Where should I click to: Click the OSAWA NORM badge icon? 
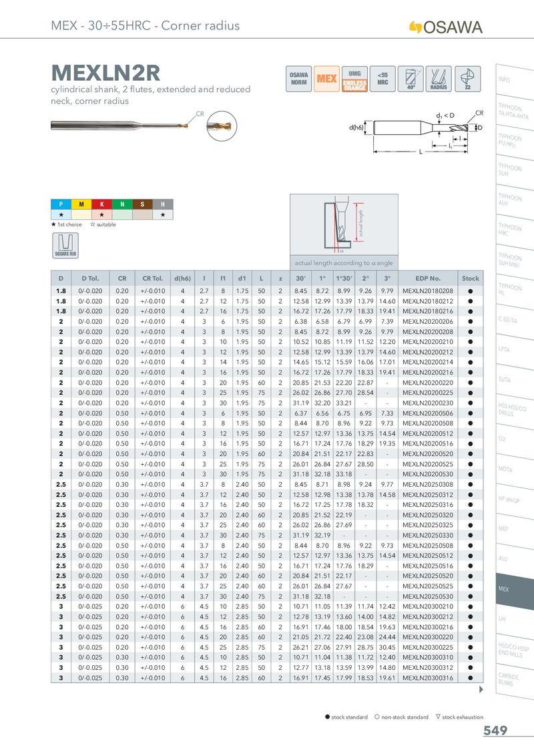click(298, 79)
